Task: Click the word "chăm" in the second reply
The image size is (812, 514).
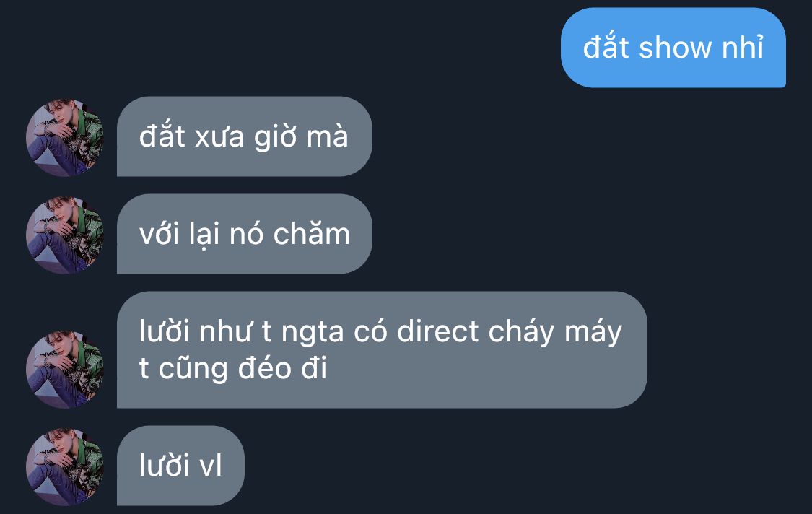Action: 312,233
